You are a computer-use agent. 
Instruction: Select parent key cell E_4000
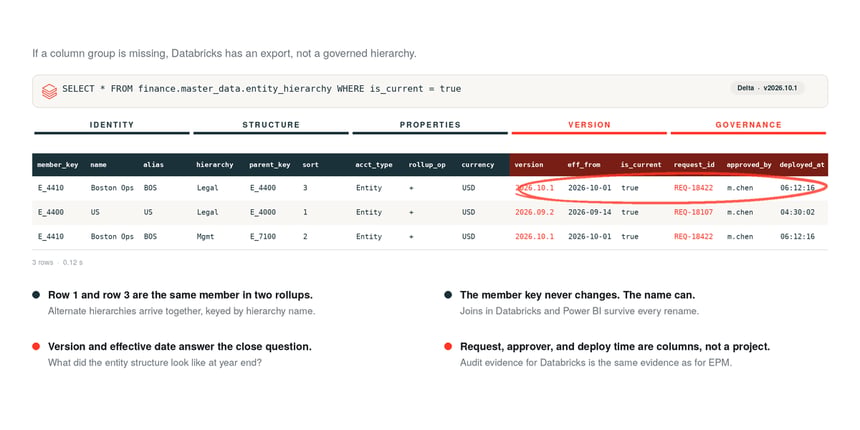(x=263, y=212)
